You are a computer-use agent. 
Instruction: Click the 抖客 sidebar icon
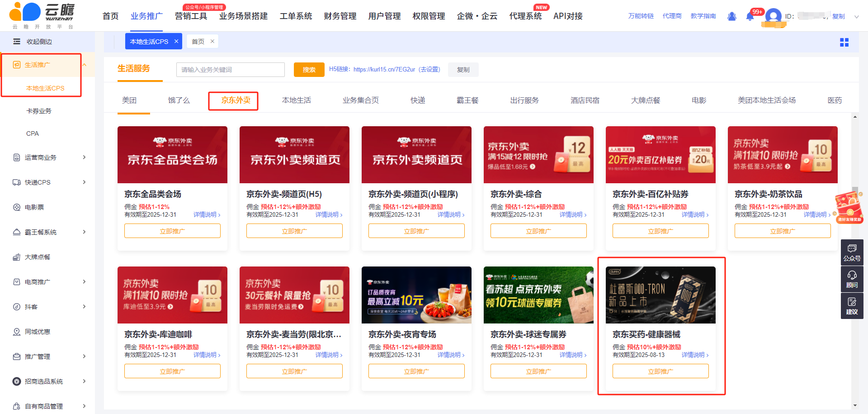[17, 307]
